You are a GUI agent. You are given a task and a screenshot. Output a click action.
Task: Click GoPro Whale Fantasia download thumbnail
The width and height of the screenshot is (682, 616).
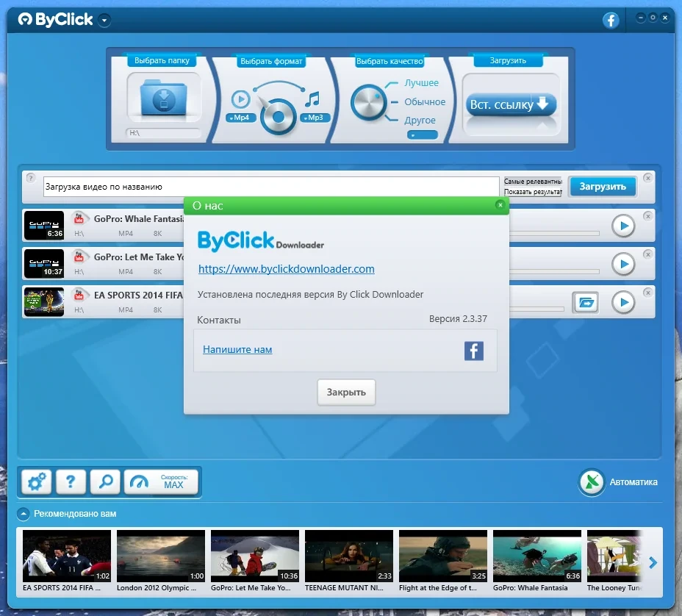pos(44,226)
